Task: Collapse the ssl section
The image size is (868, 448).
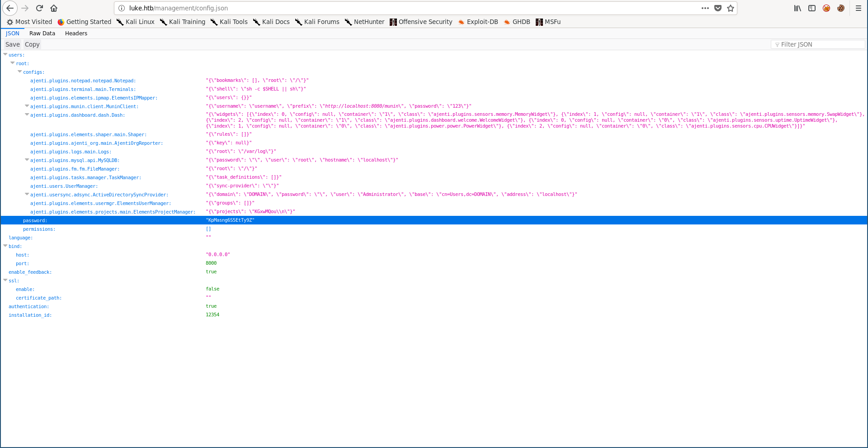Action: click(5, 280)
